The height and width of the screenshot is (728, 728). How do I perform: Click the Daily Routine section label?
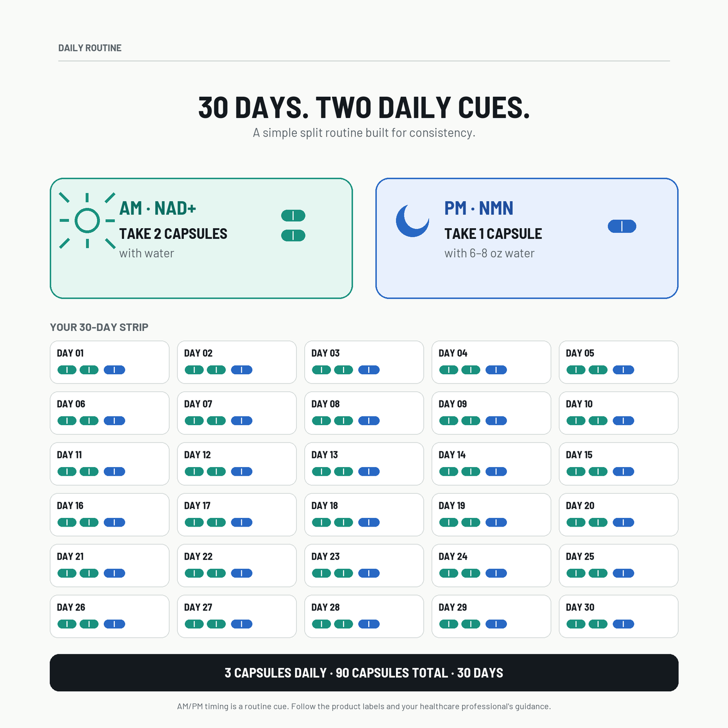tap(90, 48)
